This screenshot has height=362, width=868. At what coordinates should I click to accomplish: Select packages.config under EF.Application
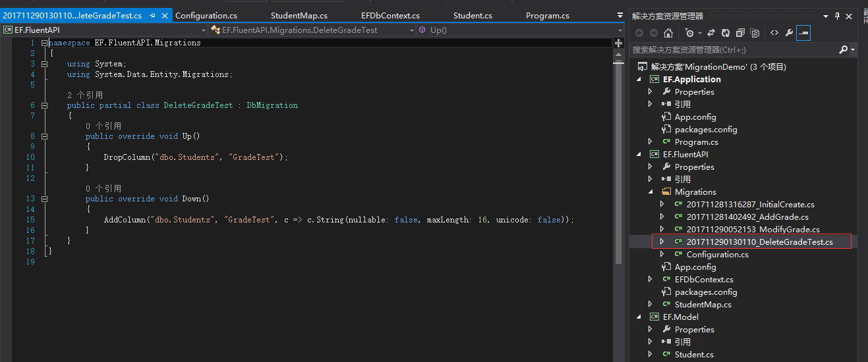point(706,130)
